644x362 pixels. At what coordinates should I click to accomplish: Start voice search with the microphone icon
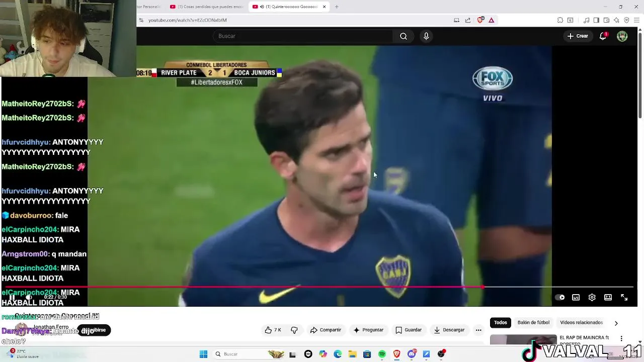[x=426, y=36]
